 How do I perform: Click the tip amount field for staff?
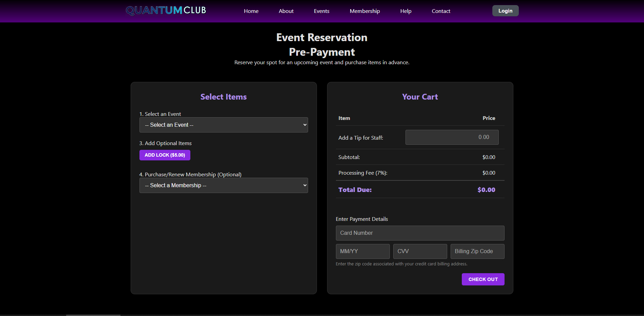coord(452,137)
